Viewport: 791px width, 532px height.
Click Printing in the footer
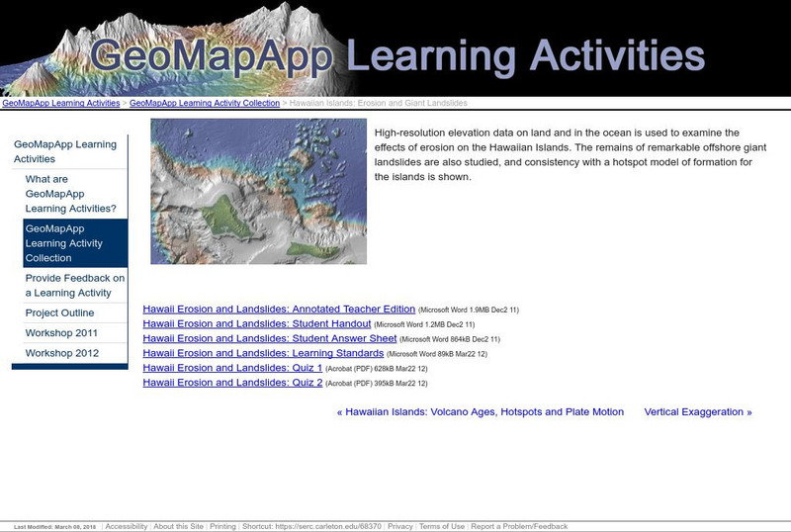(223, 526)
